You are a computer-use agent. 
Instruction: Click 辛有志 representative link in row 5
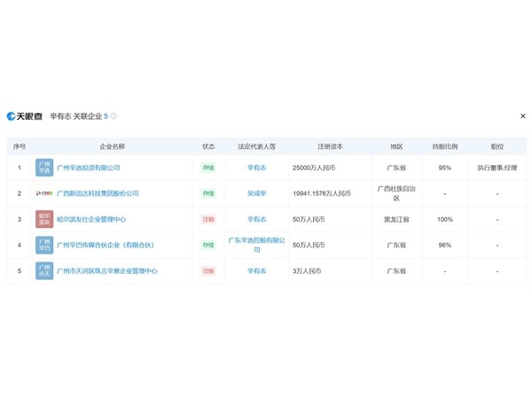coord(257,270)
